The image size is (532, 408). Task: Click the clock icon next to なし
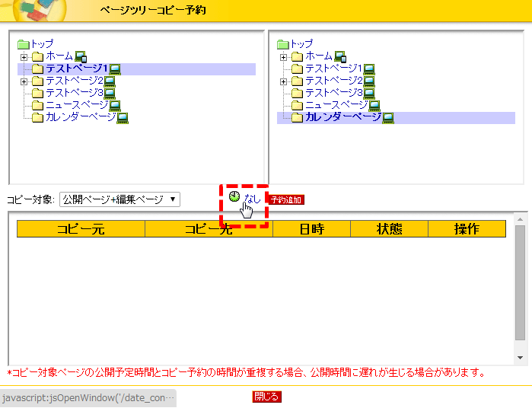(234, 196)
